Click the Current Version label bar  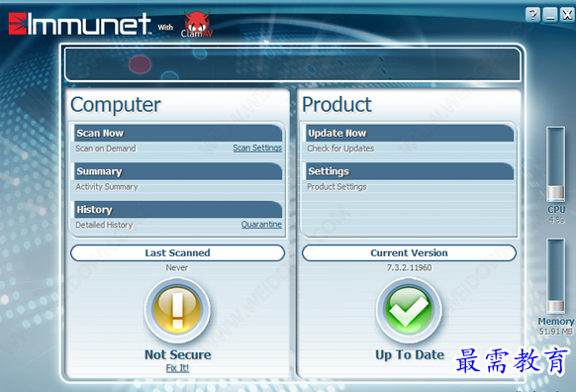pyautogui.click(x=409, y=252)
